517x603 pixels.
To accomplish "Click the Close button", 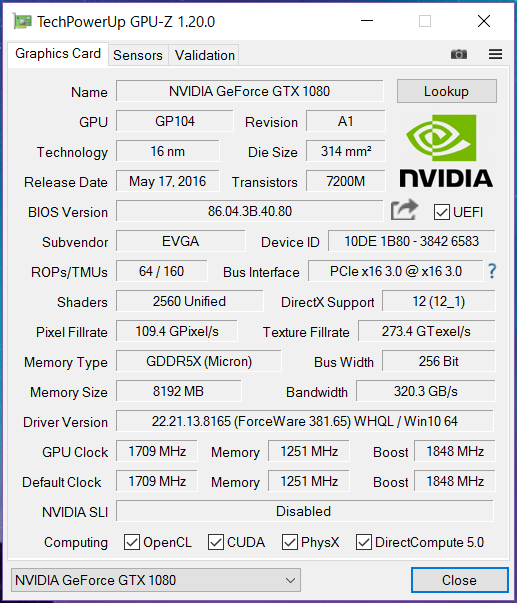I will 460,580.
